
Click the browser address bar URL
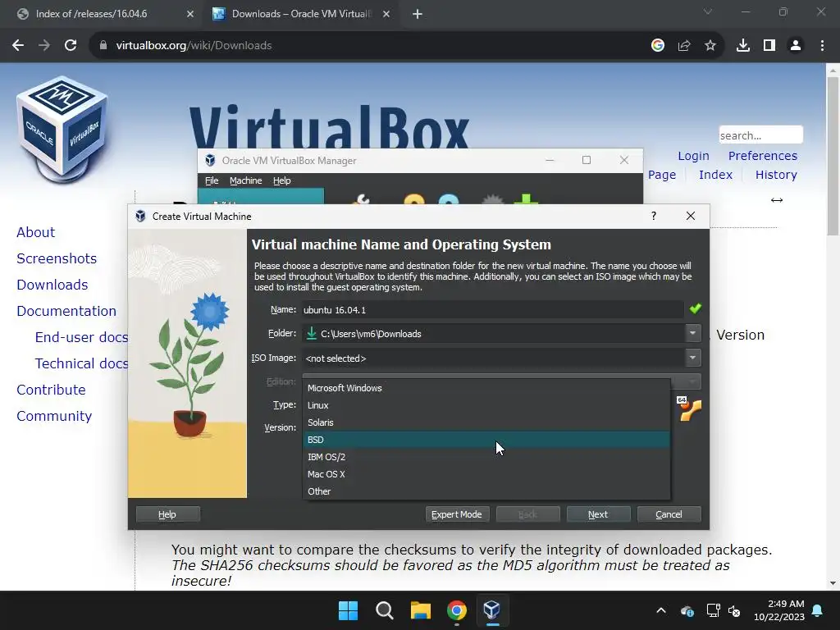tap(194, 46)
